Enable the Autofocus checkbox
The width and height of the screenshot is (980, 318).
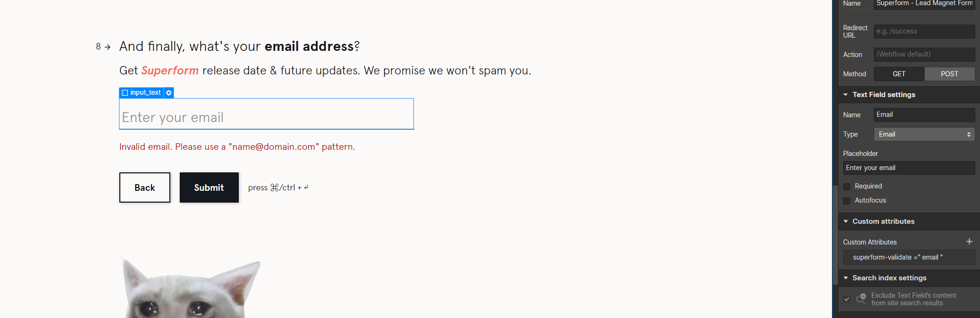(x=847, y=201)
